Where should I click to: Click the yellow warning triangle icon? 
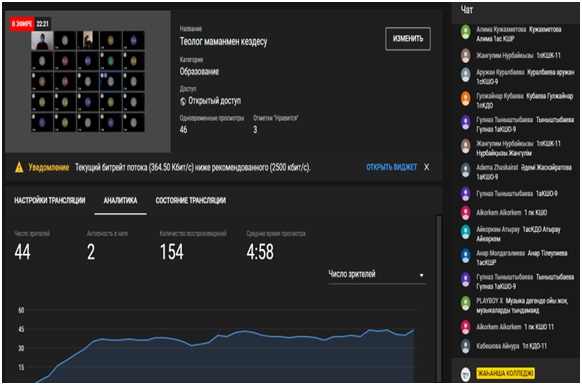coord(19,167)
